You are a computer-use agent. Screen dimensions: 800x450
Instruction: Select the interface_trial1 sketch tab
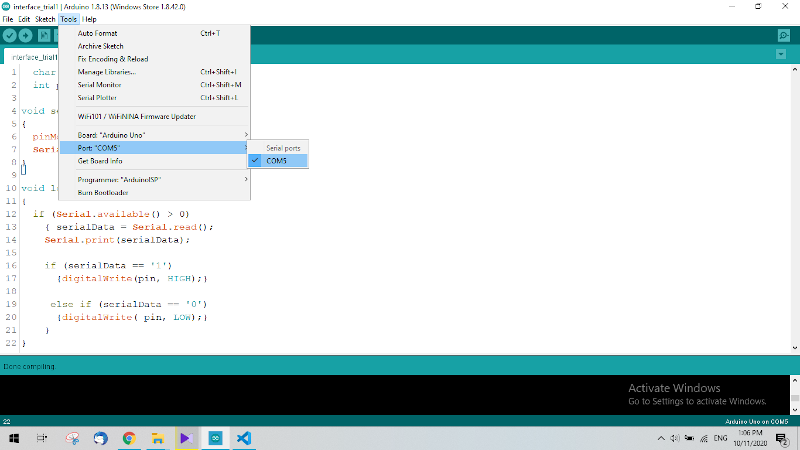coord(32,57)
